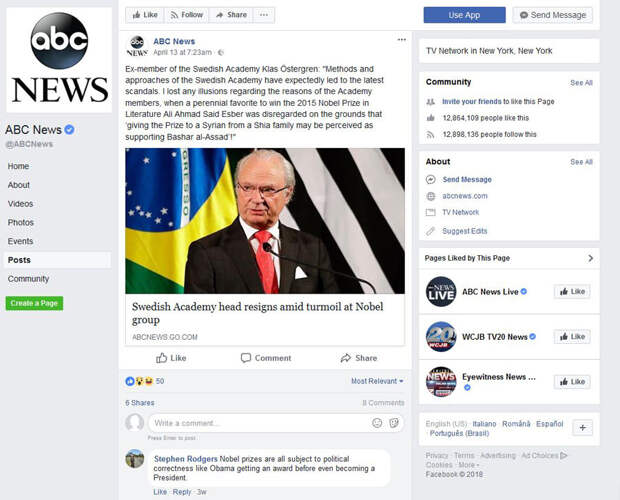
Task: Click the thumbs-up Like under the post
Action: tap(171, 358)
